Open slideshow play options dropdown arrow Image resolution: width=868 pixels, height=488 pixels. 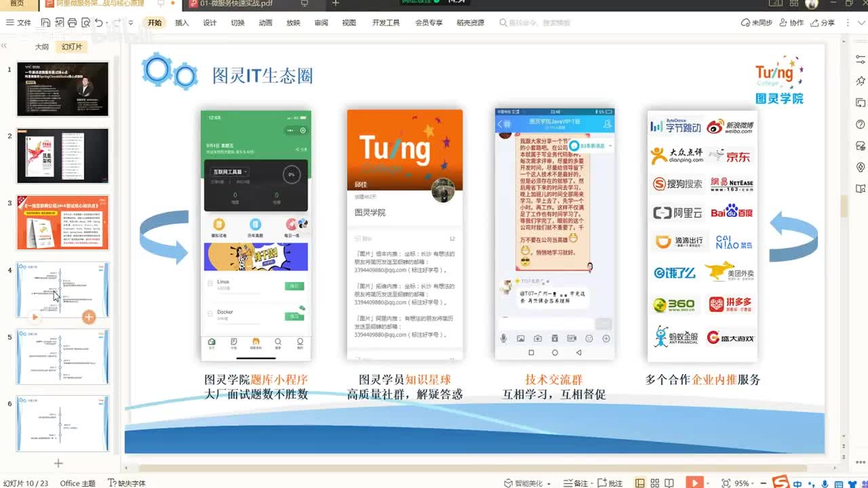[x=707, y=483]
